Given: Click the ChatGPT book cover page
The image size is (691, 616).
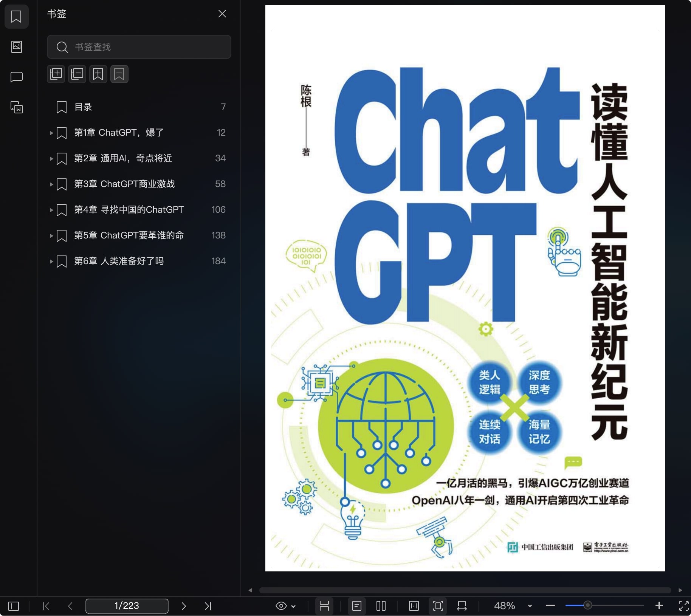Looking at the screenshot, I should 465,288.
